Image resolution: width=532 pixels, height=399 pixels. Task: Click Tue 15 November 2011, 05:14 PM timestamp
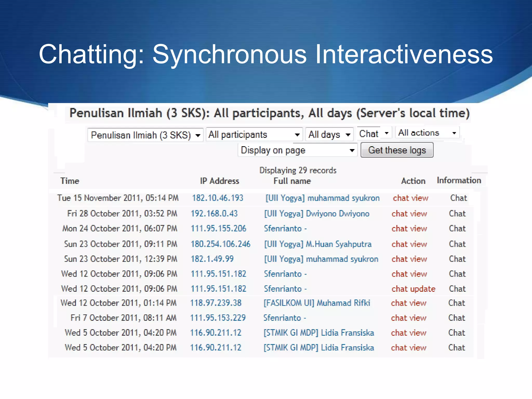118,198
